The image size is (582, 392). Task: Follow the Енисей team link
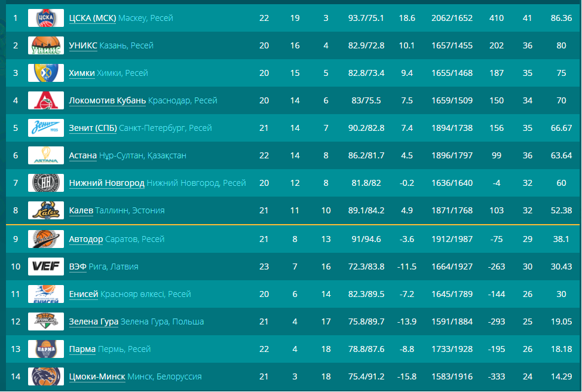coord(84,294)
